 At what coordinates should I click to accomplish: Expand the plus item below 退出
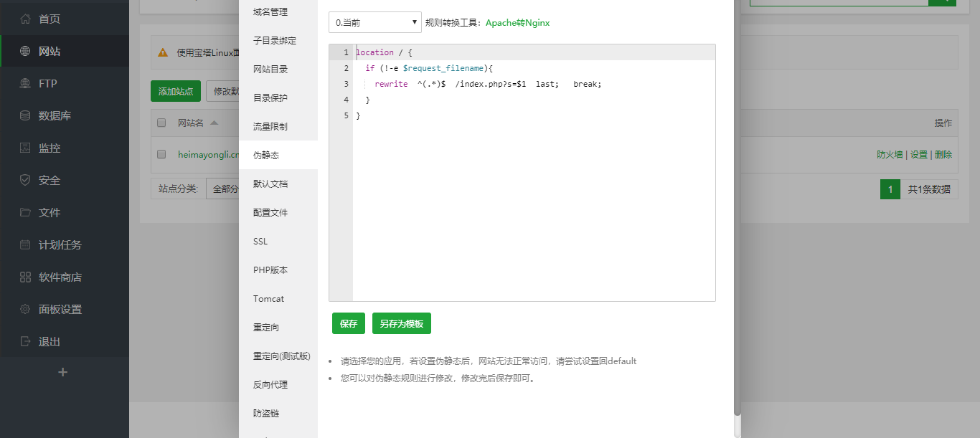coord(63,372)
